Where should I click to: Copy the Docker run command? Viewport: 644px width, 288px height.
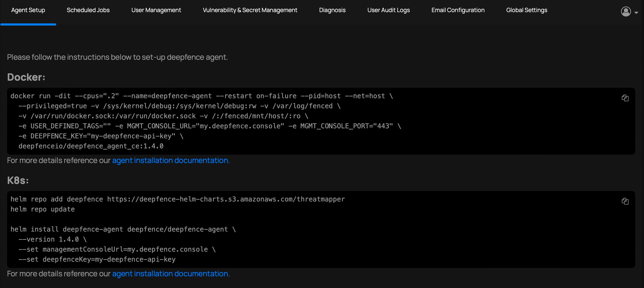(625, 98)
